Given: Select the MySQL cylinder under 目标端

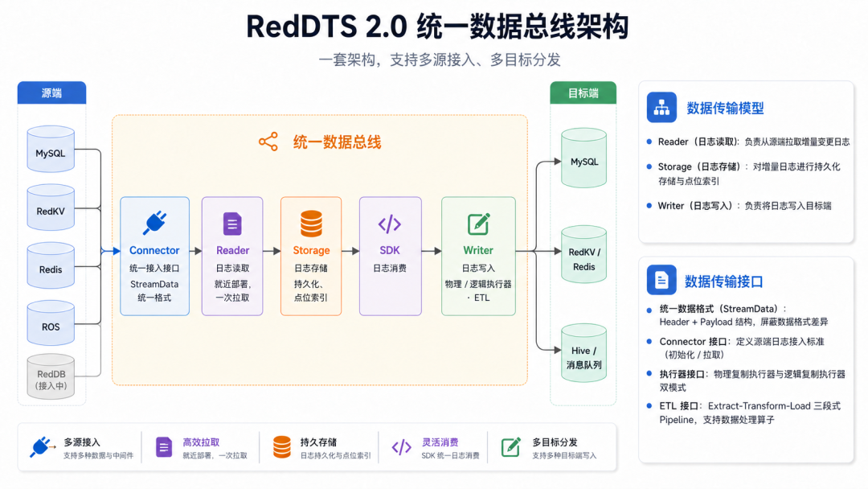Looking at the screenshot, I should tap(584, 158).
